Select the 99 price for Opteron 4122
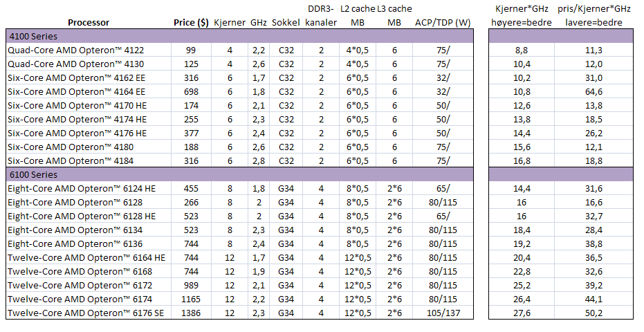This screenshot has width=644, height=332. (x=191, y=50)
